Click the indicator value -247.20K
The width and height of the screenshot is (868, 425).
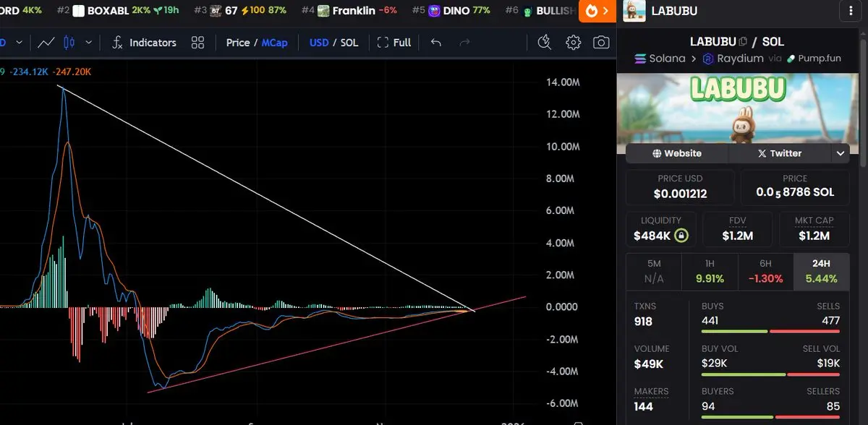72,72
